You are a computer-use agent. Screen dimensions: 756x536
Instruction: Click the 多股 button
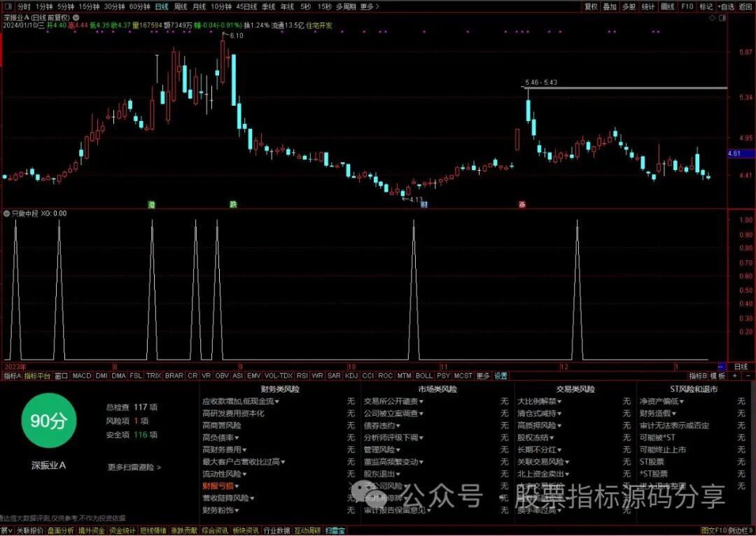pos(629,7)
